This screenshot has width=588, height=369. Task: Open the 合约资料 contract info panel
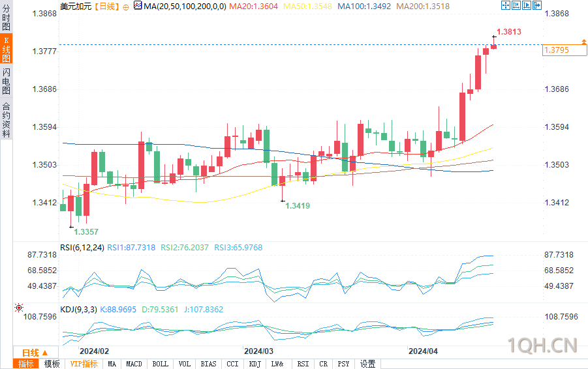tap(6, 119)
